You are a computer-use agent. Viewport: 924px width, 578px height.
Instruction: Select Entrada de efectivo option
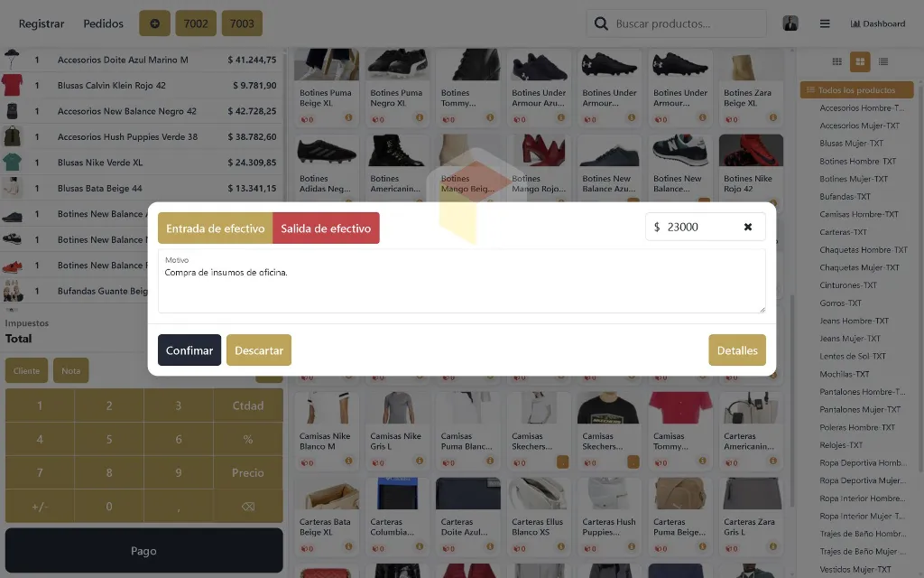[215, 228]
